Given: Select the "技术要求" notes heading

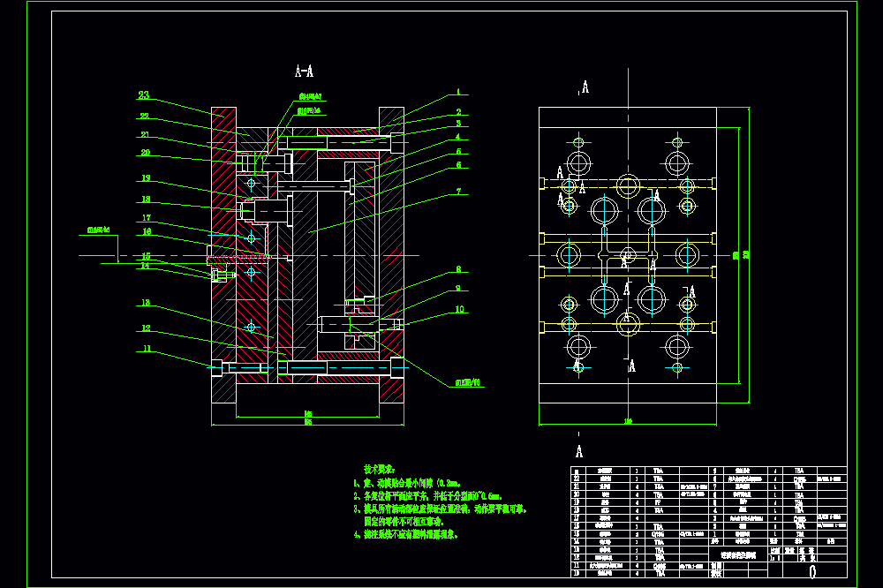Looking at the screenshot, I should (x=379, y=469).
